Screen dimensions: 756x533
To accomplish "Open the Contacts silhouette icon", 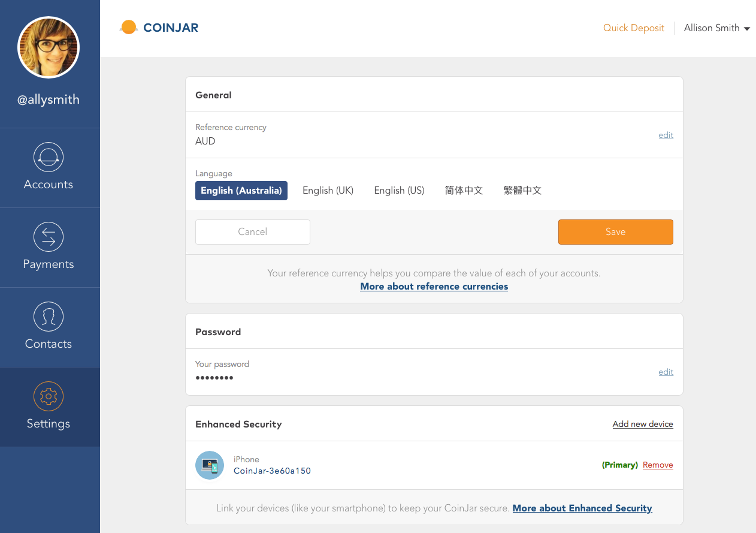I will 49,317.
